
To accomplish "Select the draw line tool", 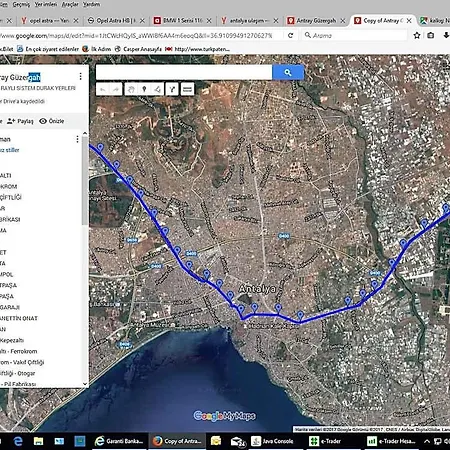I will coord(157,89).
